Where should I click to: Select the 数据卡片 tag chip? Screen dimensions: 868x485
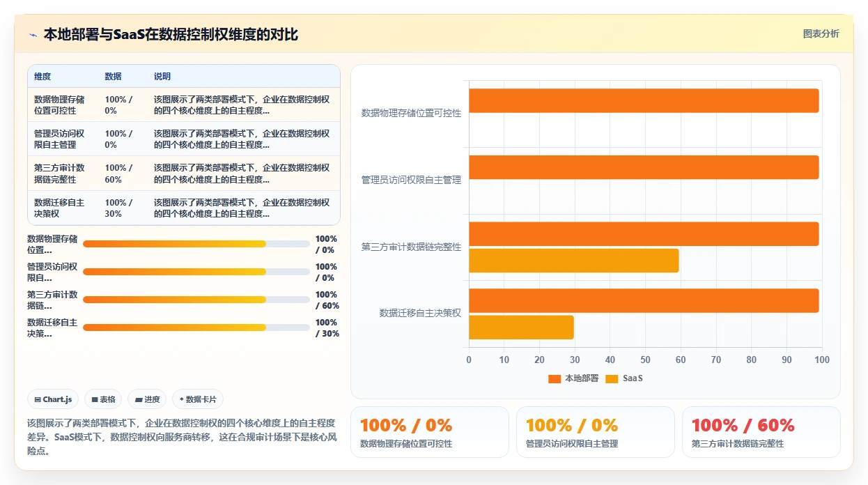198,399
